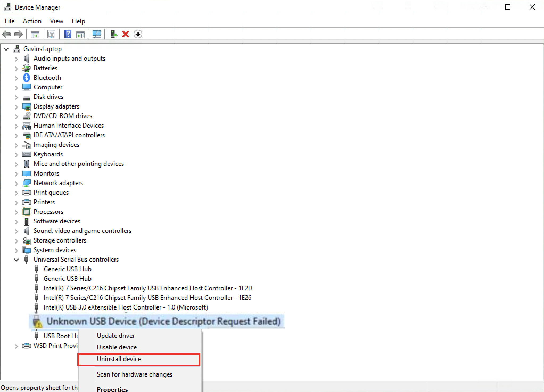Select Update driver in context menu
This screenshot has height=392, width=544.
(x=116, y=336)
